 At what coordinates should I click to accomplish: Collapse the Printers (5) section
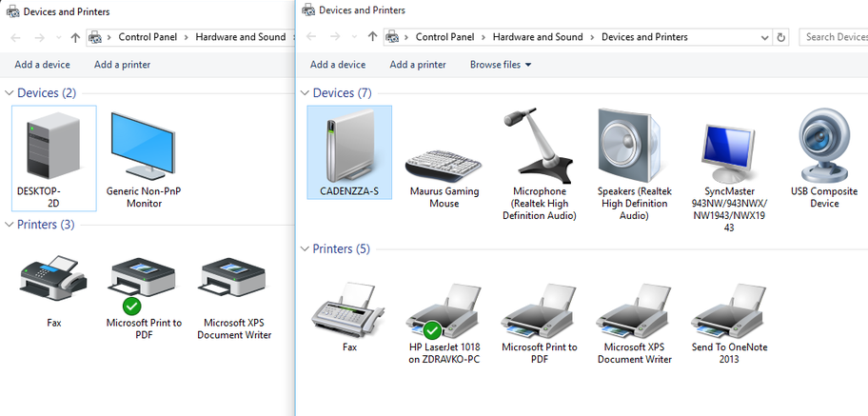pos(306,249)
